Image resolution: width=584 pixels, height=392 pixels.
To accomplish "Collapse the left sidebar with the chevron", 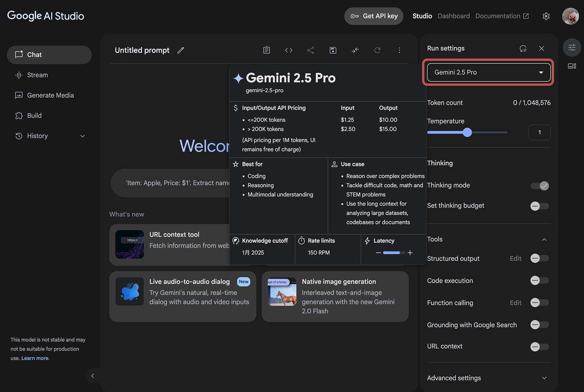I will pyautogui.click(x=93, y=376).
